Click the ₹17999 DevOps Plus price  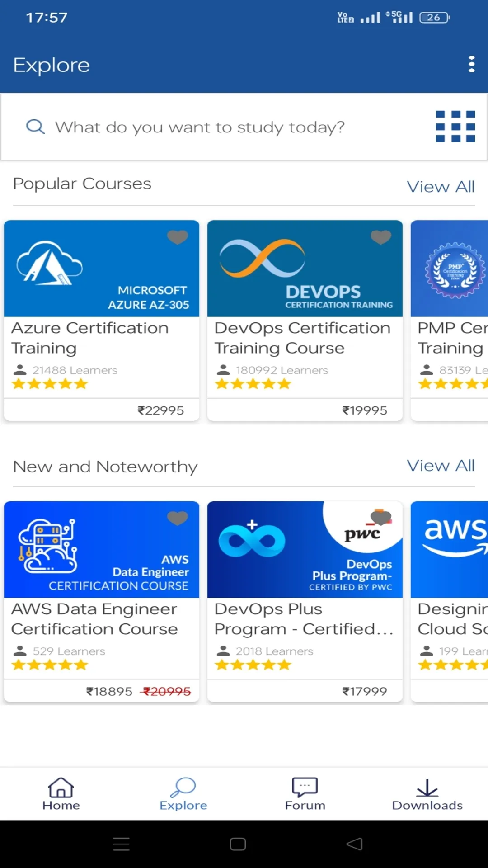coord(365,691)
